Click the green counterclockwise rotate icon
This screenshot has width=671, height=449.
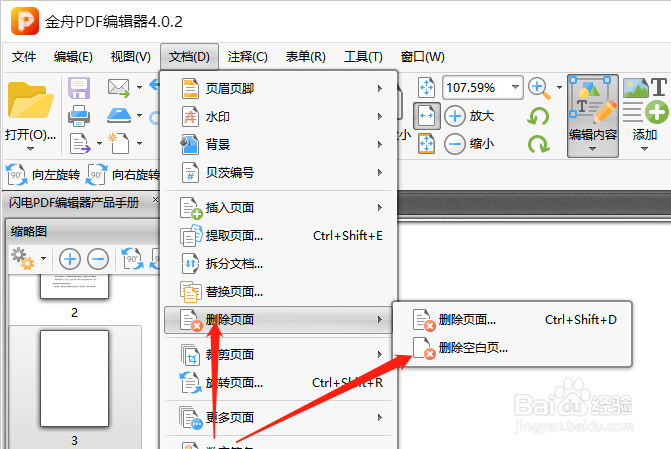click(538, 116)
